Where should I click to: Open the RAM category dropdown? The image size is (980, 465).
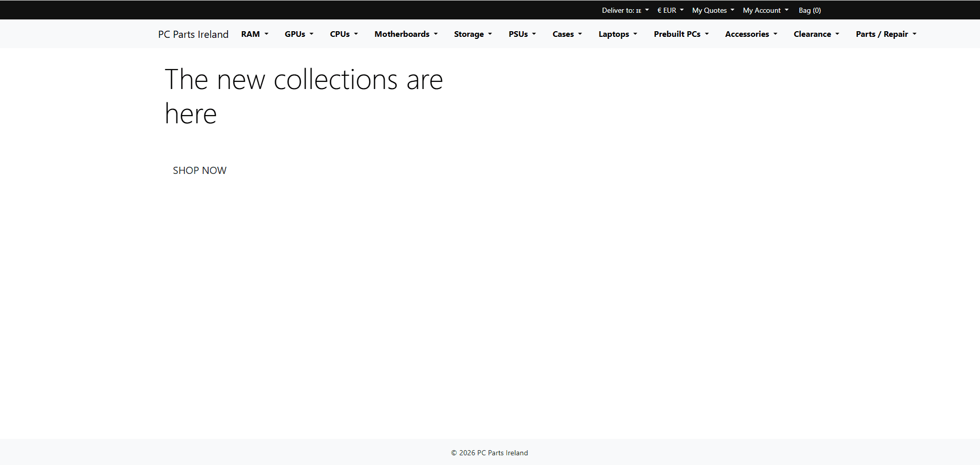(x=254, y=34)
